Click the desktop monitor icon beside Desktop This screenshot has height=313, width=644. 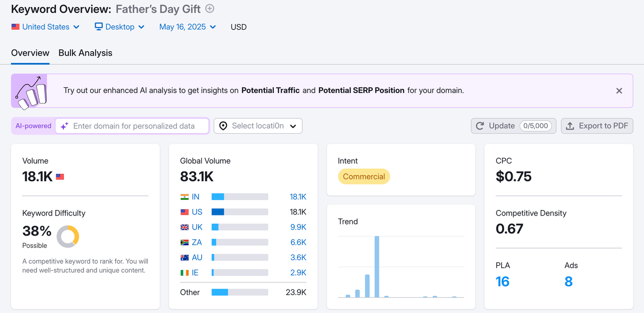[98, 27]
